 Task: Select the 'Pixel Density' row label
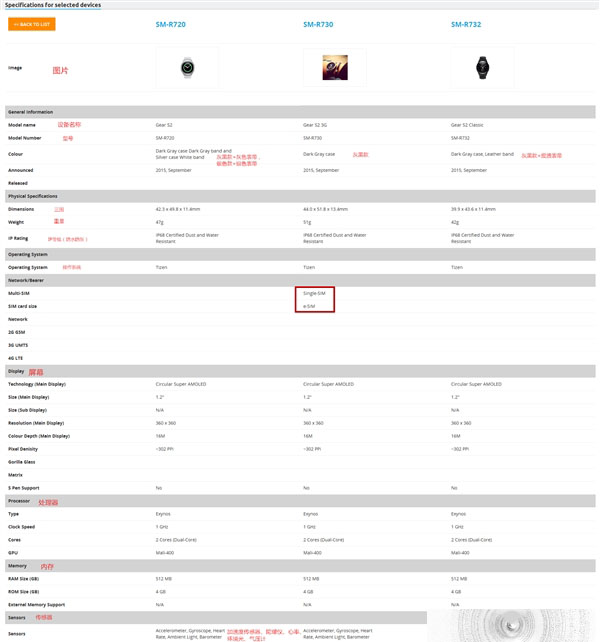[23, 449]
